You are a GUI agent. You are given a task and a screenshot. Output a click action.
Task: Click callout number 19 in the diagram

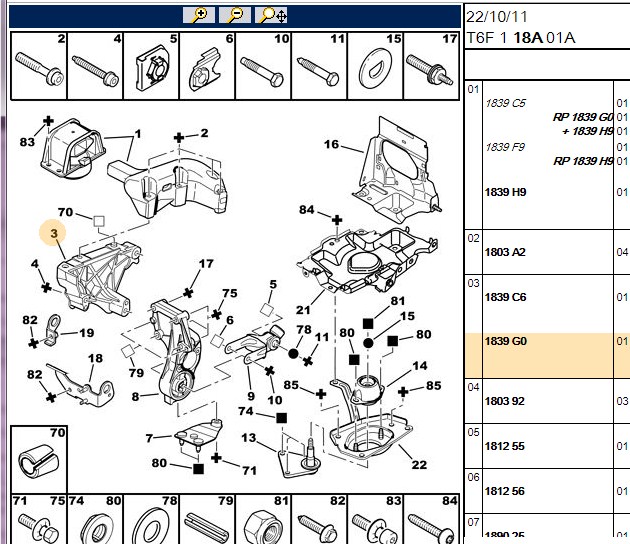[x=86, y=333]
